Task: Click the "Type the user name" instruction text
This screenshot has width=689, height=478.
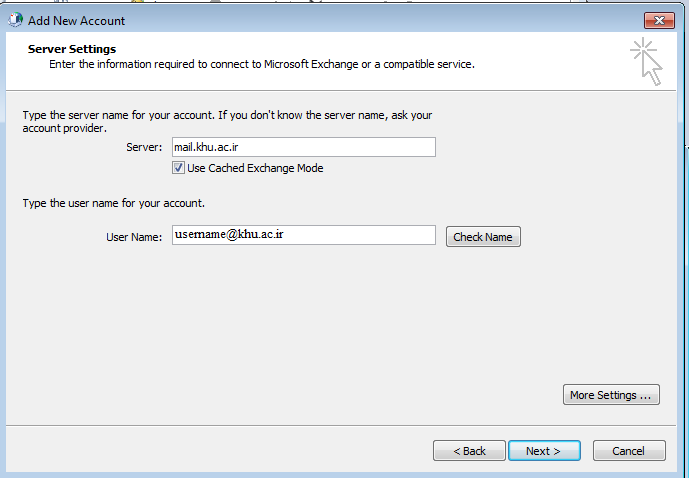Action: (x=113, y=203)
